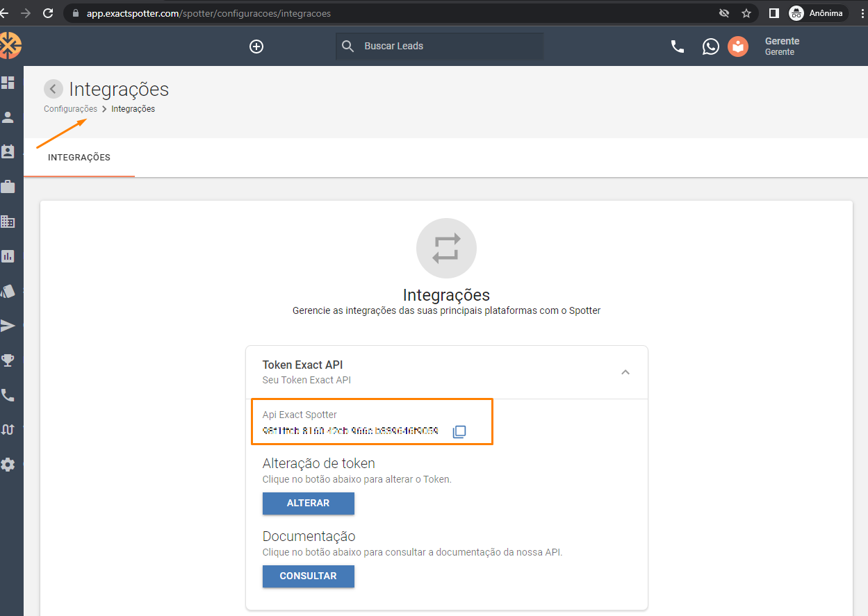Image resolution: width=868 pixels, height=616 pixels.
Task: Open the cards icon in sidebar
Action: pos(8,291)
